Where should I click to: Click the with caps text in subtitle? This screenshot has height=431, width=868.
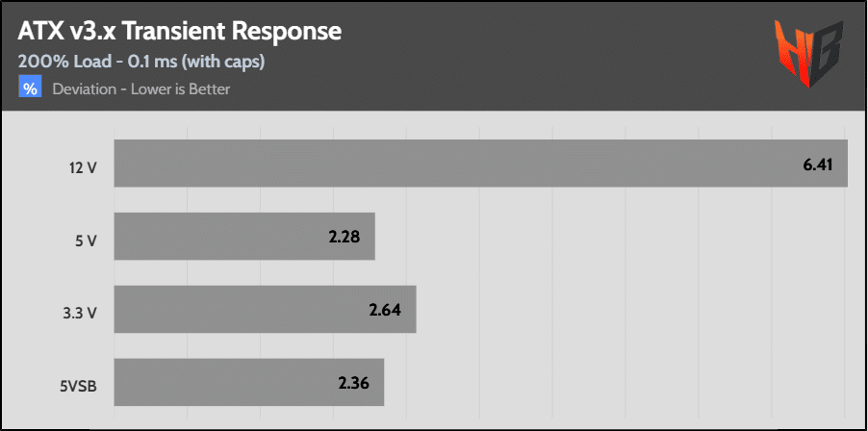pyautogui.click(x=227, y=61)
